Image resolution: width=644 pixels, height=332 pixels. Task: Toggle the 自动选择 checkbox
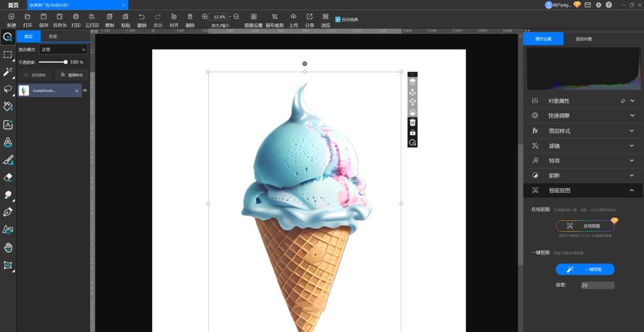point(338,19)
